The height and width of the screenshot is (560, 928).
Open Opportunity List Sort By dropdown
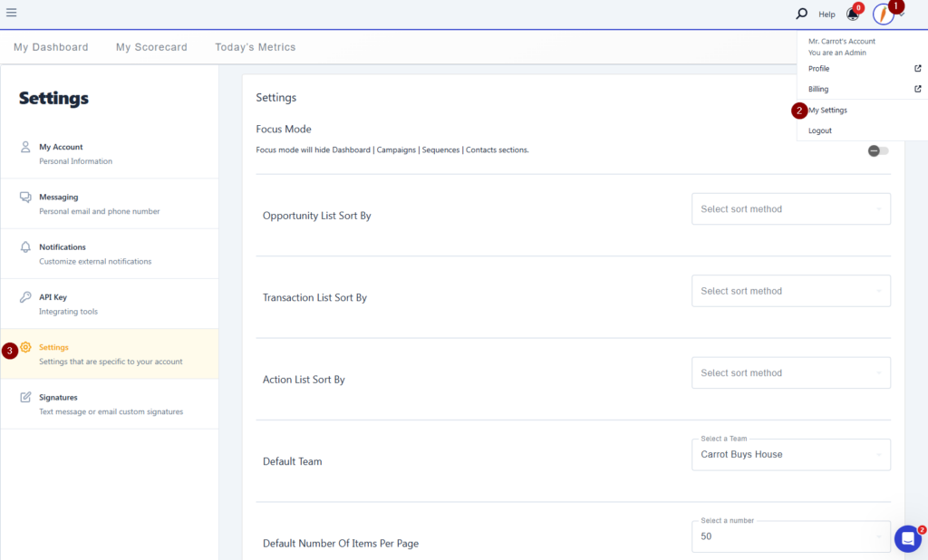[790, 209]
